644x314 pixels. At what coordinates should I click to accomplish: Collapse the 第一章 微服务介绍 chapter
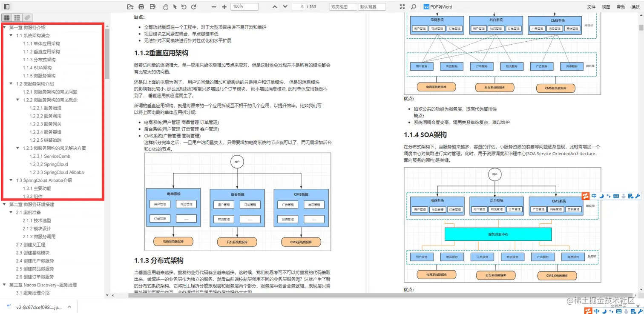4,27
